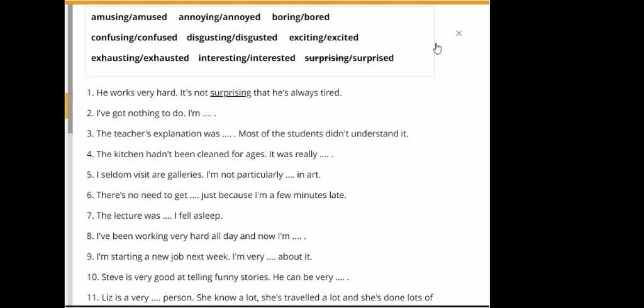Close the exercise panel with the X
This screenshot has height=308, width=644.
(458, 33)
